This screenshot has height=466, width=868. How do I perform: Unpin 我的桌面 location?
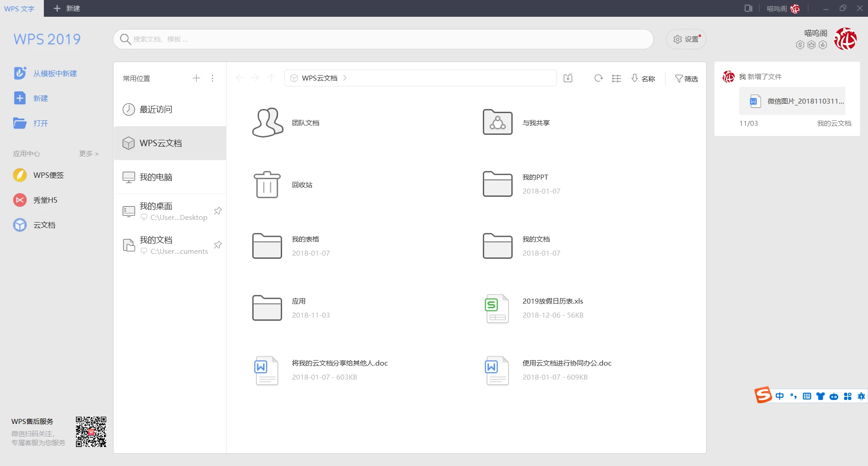click(218, 211)
